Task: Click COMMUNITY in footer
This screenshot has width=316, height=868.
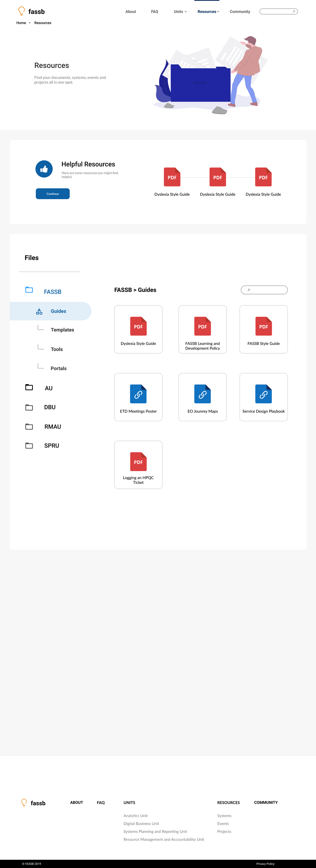Action: [266, 803]
